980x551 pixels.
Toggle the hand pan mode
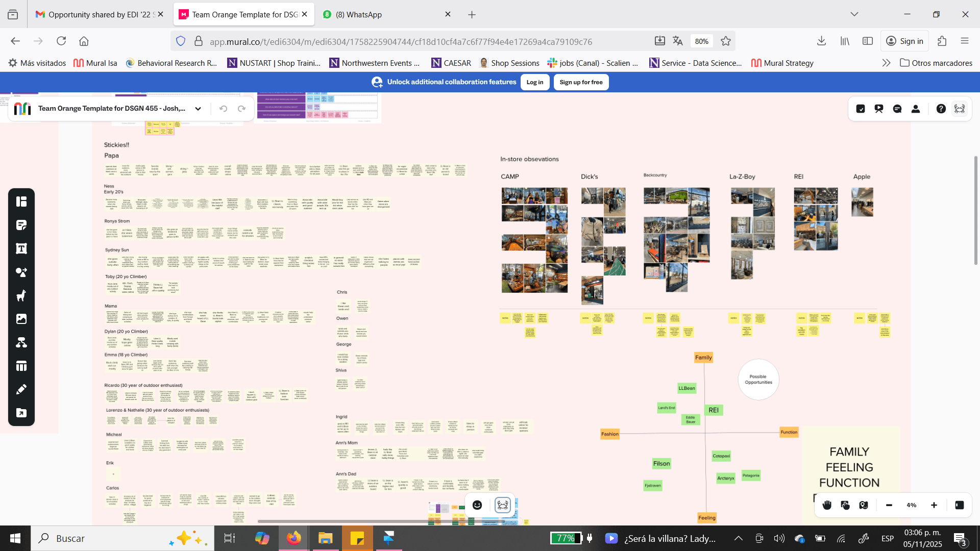(827, 505)
